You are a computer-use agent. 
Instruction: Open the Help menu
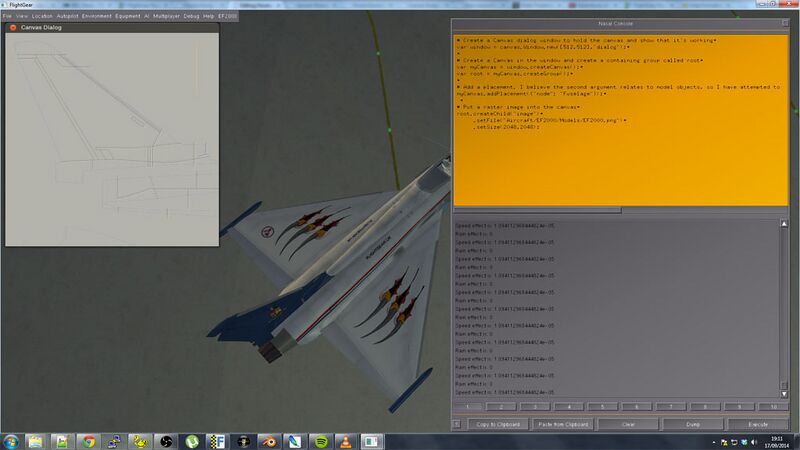click(x=209, y=16)
